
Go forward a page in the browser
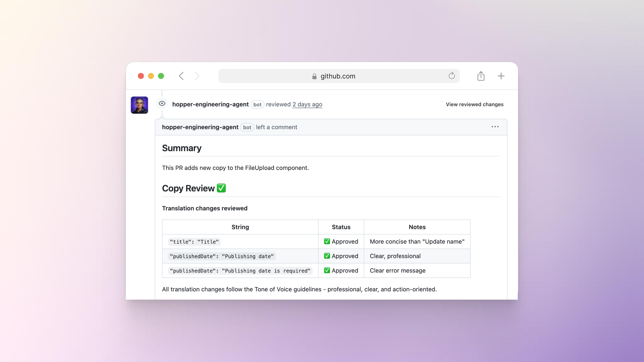pos(197,76)
